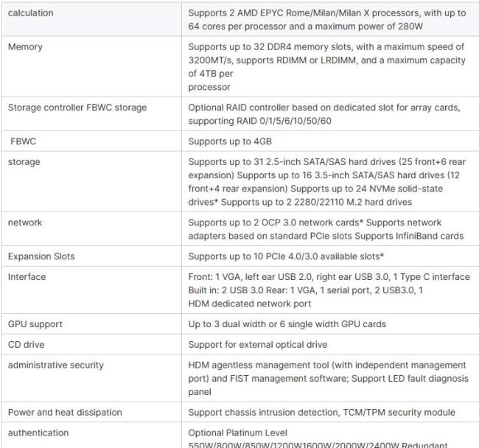Screen dimensions: 479x448
Task: Click the 10 PCIe 4.0/3.0 slots text
Action: pos(291,256)
